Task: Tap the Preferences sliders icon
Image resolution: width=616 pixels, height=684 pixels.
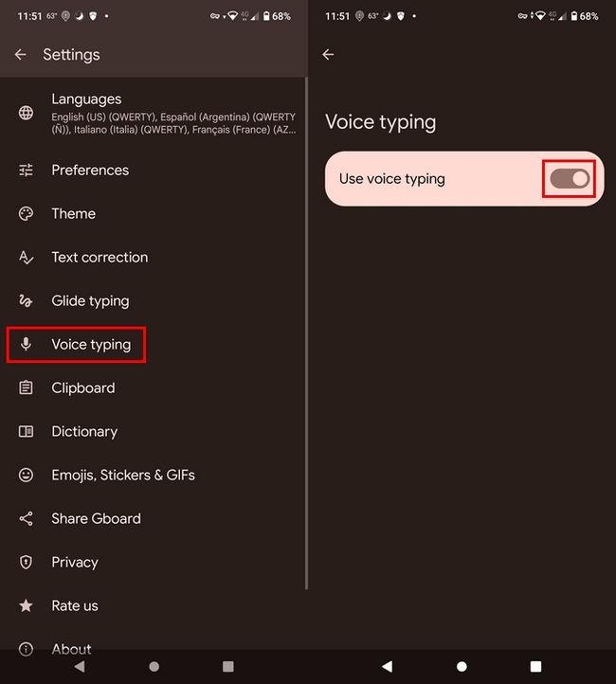Action: pos(27,171)
